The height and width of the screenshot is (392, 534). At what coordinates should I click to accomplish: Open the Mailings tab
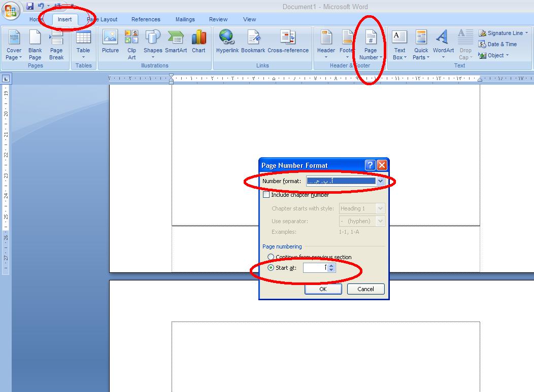coord(185,19)
